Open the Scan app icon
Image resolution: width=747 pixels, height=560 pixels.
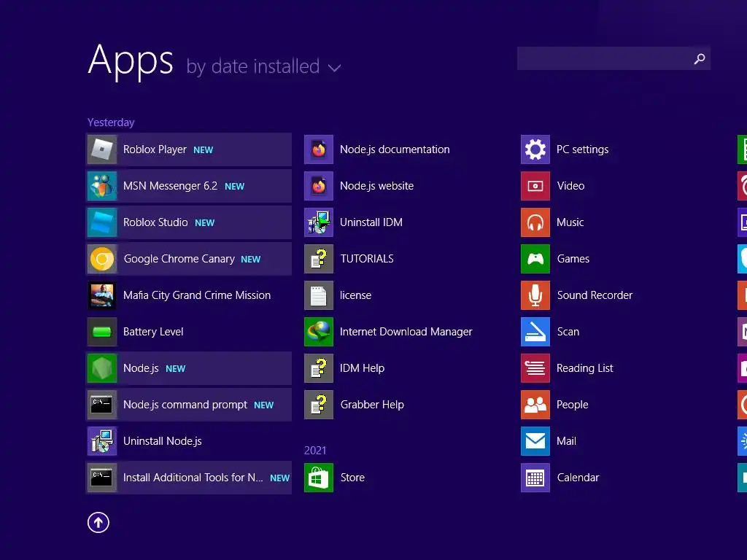(535, 332)
